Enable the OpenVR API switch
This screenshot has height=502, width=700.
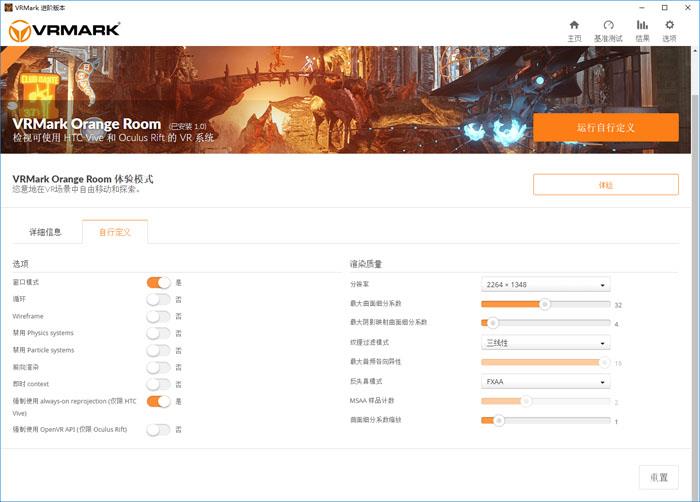click(158, 430)
